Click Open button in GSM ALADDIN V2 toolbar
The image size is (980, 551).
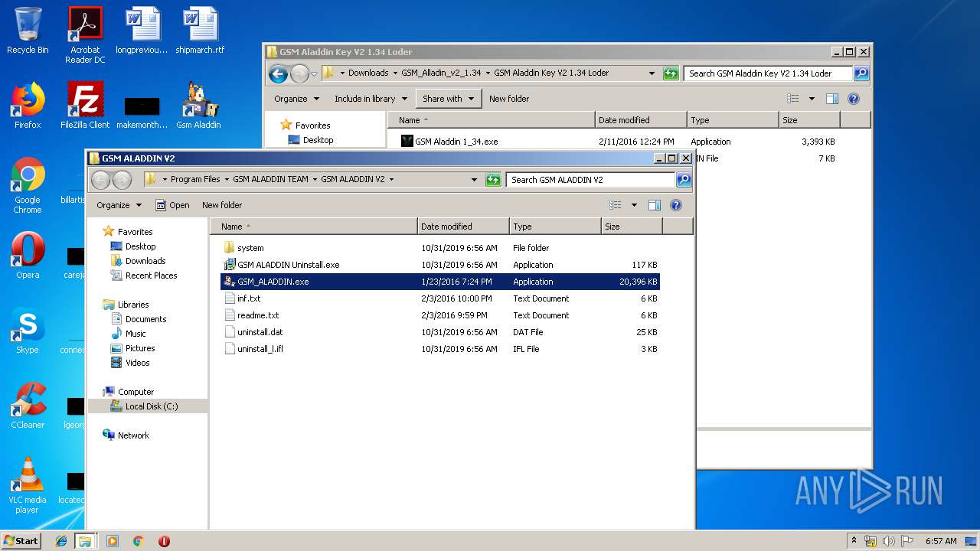[172, 205]
